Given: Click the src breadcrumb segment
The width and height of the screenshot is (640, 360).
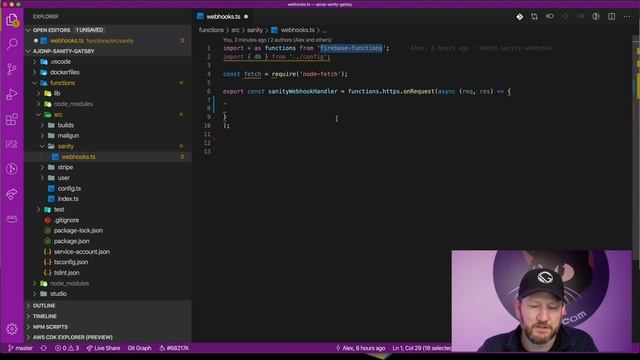Looking at the screenshot, I should [x=236, y=30].
